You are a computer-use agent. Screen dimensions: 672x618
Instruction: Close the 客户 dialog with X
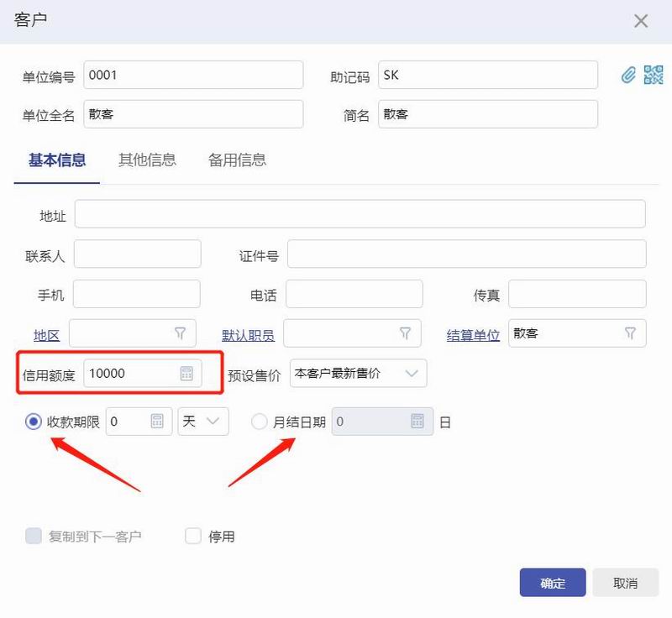[641, 21]
